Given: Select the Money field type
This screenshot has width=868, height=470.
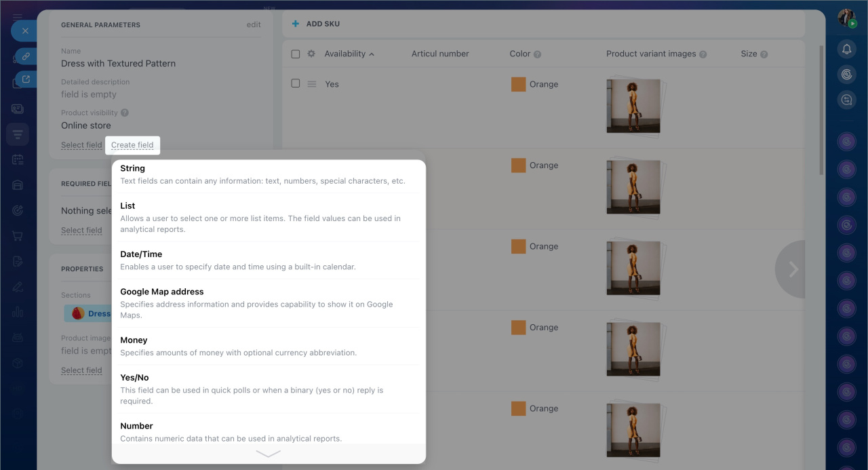Looking at the screenshot, I should coord(134,340).
